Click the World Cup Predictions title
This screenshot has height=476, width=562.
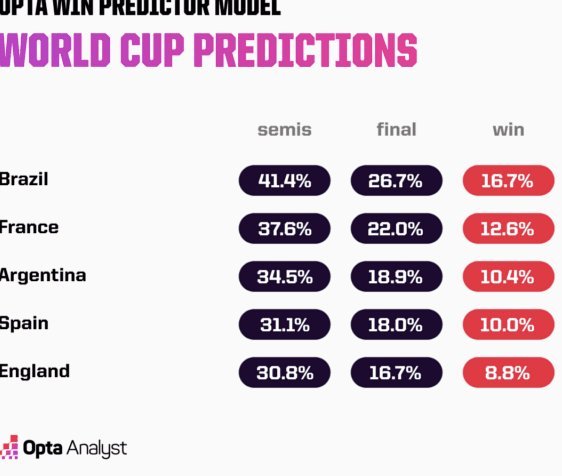click(209, 50)
